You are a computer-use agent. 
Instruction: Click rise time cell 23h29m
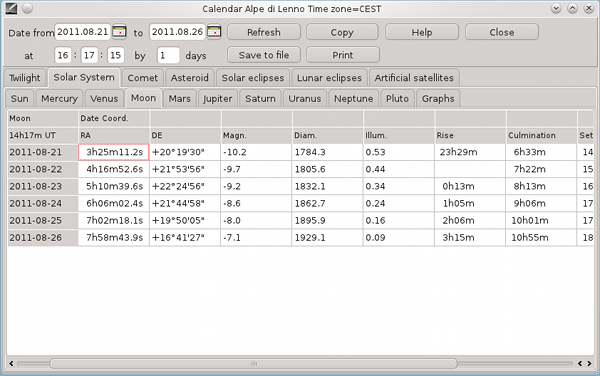point(470,152)
